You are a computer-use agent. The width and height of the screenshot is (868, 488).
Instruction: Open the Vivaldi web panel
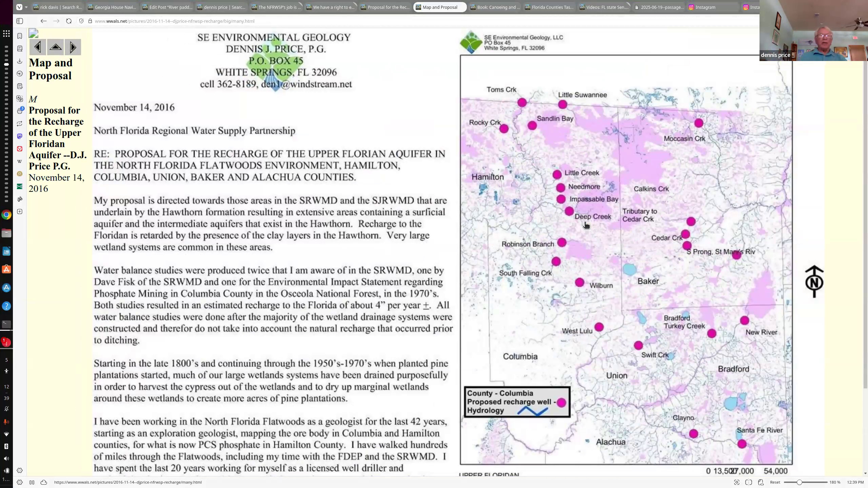[20, 149]
